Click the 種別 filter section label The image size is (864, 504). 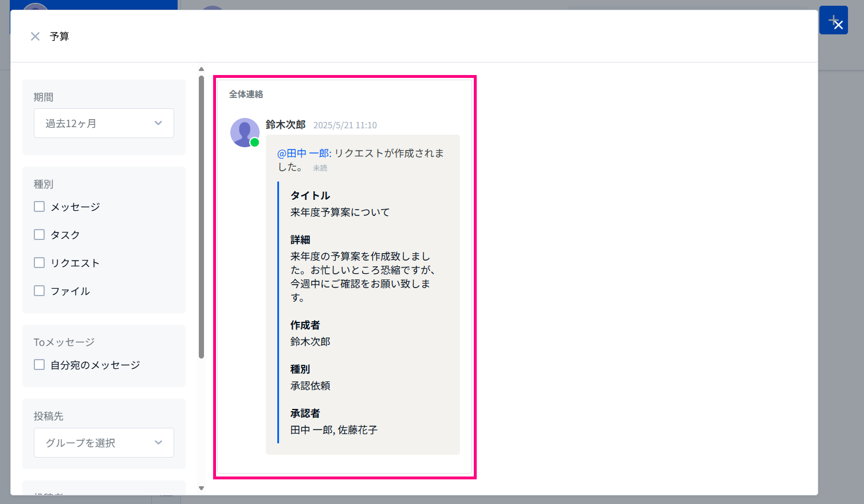(x=44, y=184)
